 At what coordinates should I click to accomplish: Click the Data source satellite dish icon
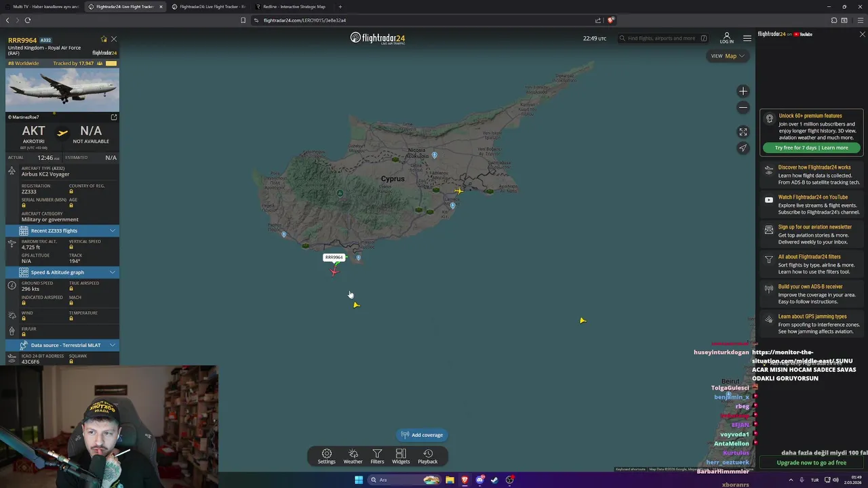pos(24,345)
